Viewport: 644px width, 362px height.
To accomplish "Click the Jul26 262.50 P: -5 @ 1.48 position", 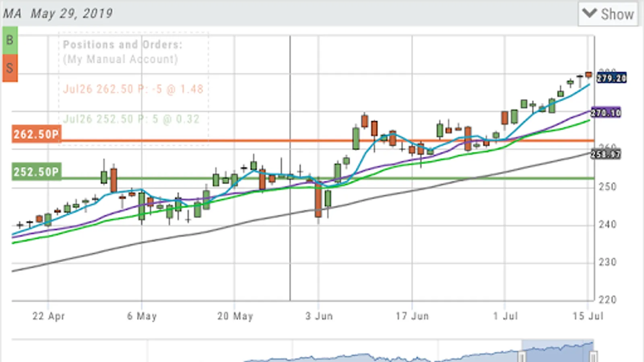I will point(133,89).
